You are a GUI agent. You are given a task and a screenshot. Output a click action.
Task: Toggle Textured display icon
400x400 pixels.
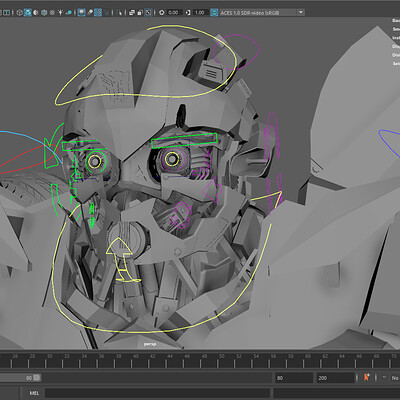tap(52, 13)
